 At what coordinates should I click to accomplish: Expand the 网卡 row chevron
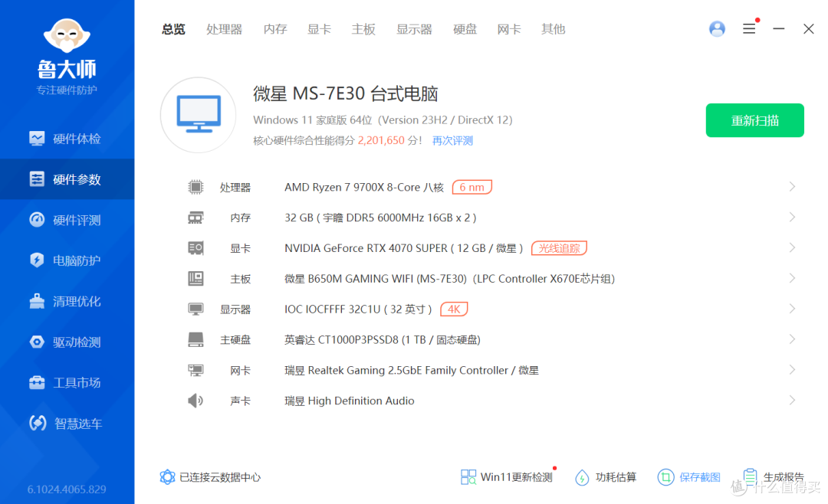[792, 370]
